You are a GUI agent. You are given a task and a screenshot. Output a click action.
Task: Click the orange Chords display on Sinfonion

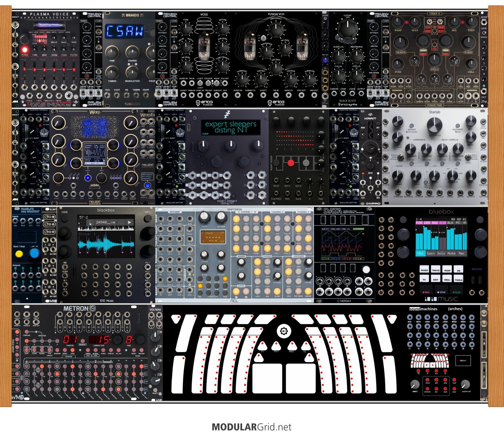pyautogui.click(x=213, y=237)
